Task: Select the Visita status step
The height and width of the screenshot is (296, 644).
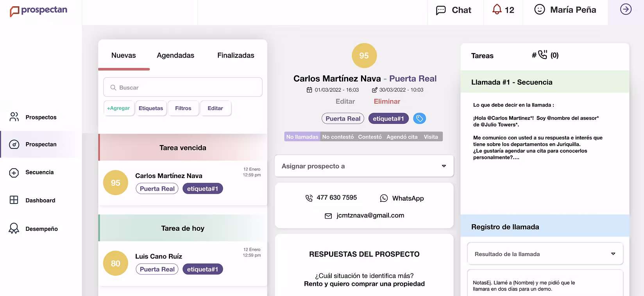Action: point(431,137)
